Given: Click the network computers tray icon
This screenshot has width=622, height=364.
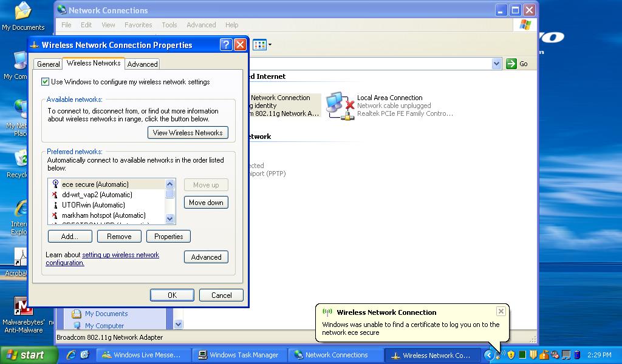Looking at the screenshot, I should (x=566, y=355).
